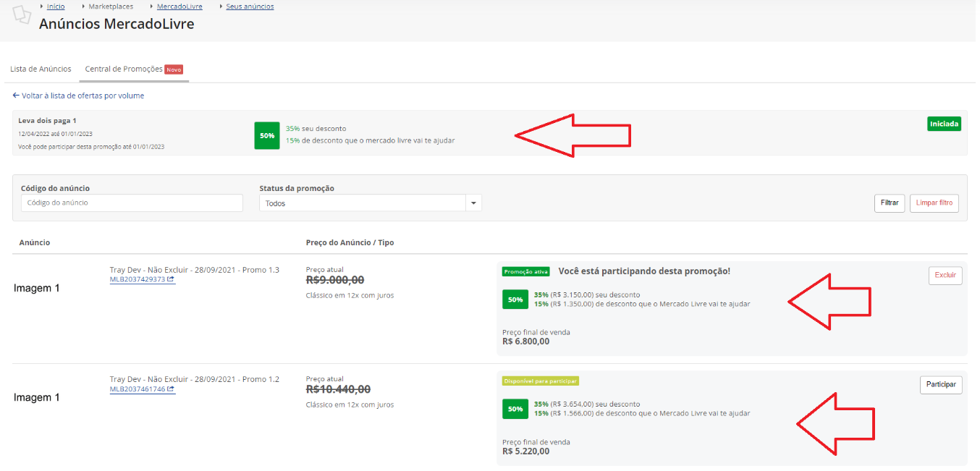The width and height of the screenshot is (980, 471).
Task: Click Anúncio column header
Action: (x=35, y=242)
